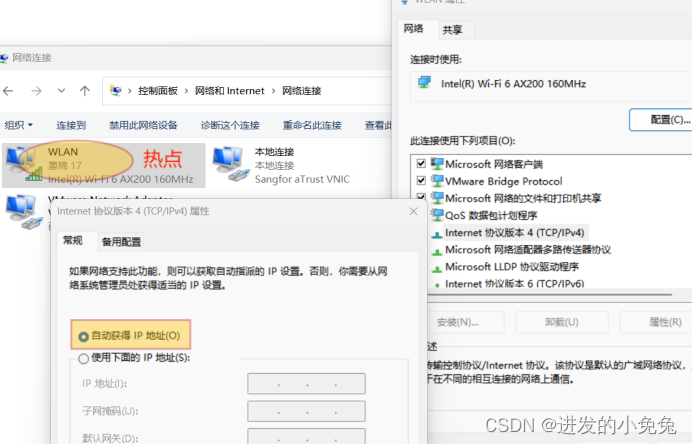The image size is (692, 444).
Task: Click Internet 协议版本 6 protocol icon
Action: (x=437, y=285)
